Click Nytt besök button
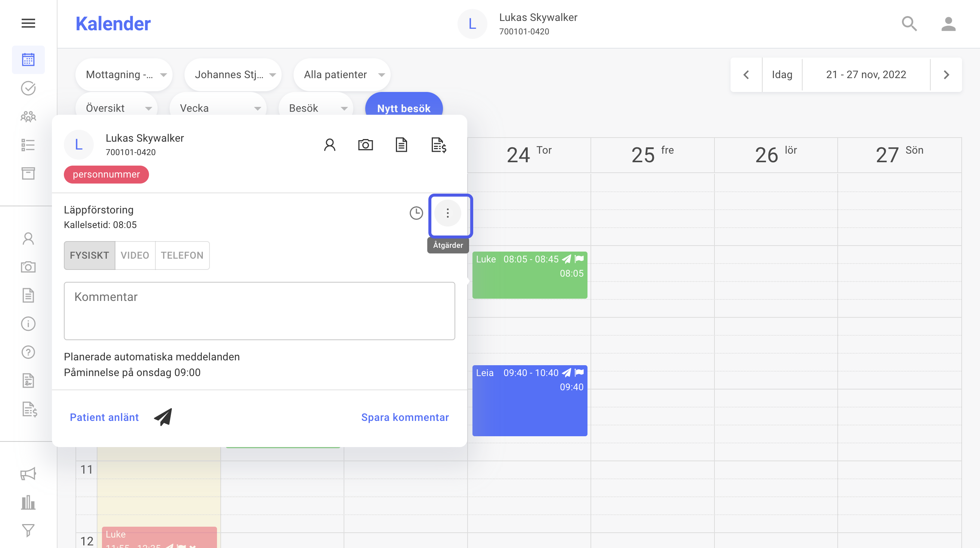The width and height of the screenshot is (980, 548). coord(404,108)
